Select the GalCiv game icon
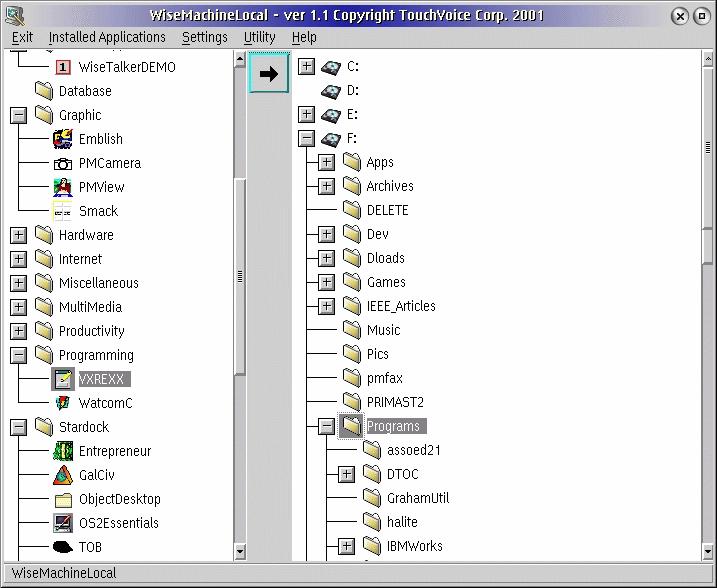Image resolution: width=717 pixels, height=588 pixels. point(62,475)
